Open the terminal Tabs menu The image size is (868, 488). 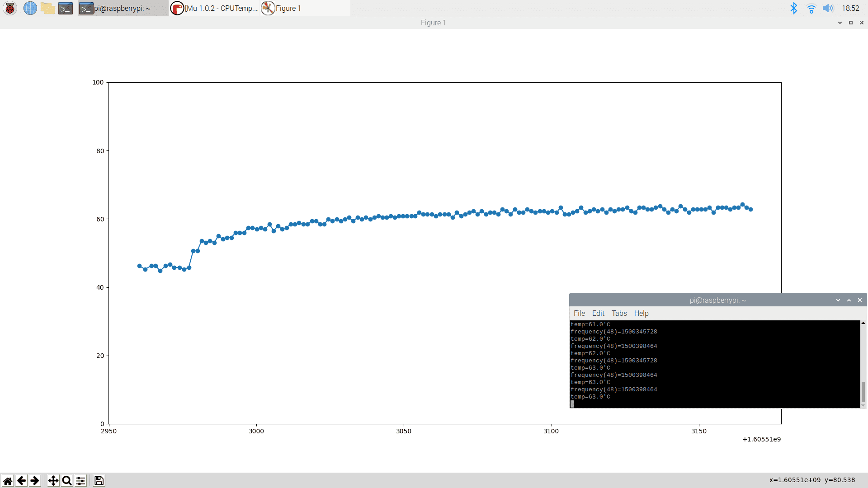(619, 313)
